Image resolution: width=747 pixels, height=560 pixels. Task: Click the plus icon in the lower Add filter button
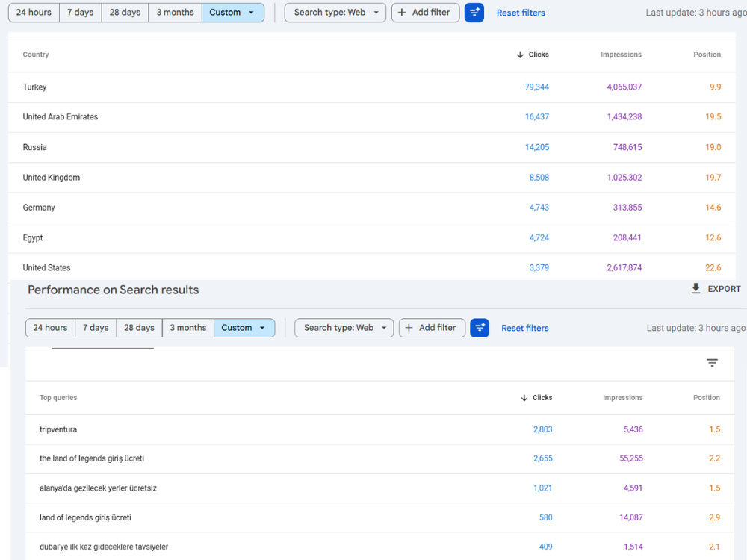(x=409, y=328)
